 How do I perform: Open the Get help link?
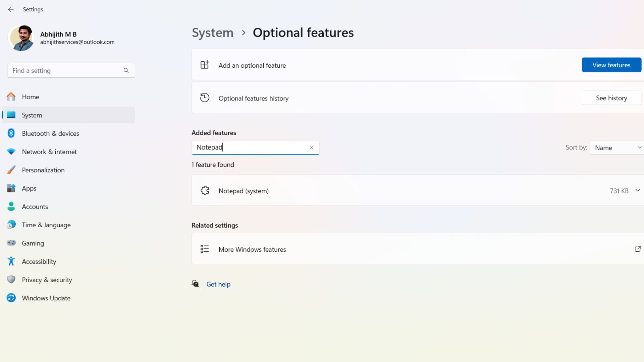click(218, 284)
